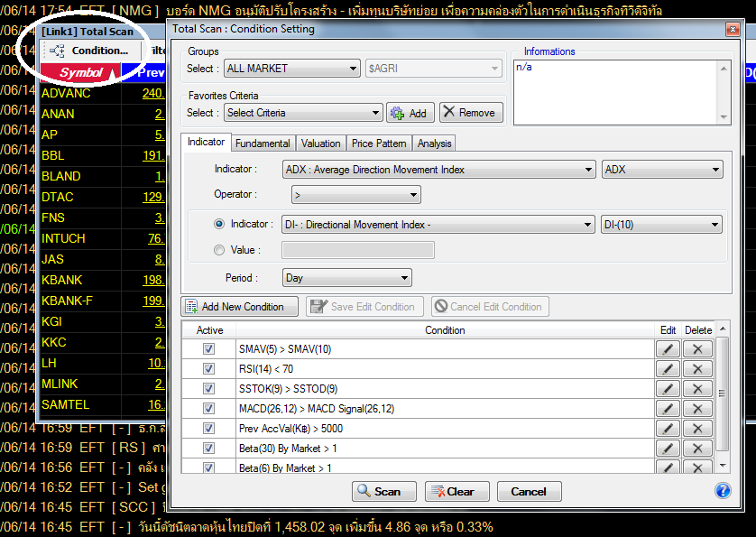Select ADVANC in the Total Scan list
756x537 pixels.
point(66,93)
